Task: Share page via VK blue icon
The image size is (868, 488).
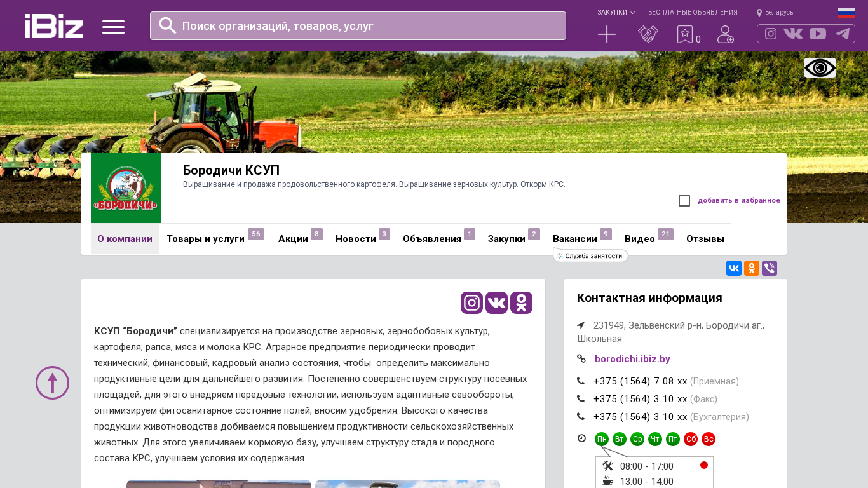Action: pos(734,268)
